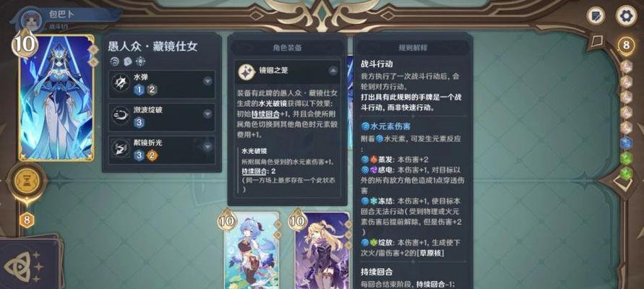Select the 潋波绽破 skill icon

121,116
